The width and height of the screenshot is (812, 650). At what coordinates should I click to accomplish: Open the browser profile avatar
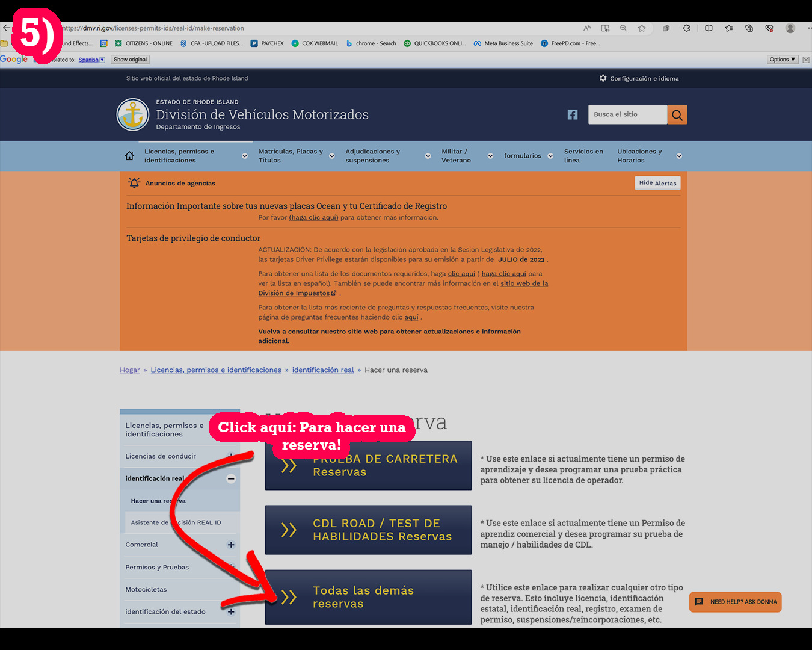point(790,28)
